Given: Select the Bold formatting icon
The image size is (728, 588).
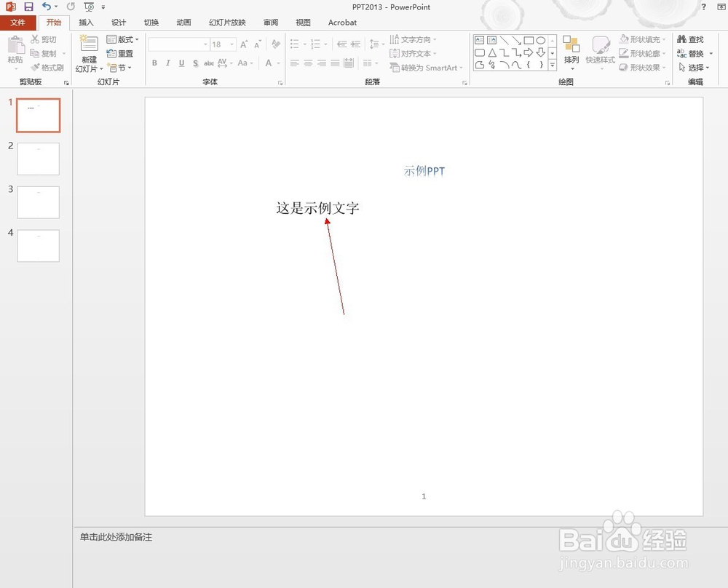Looking at the screenshot, I should coord(154,63).
